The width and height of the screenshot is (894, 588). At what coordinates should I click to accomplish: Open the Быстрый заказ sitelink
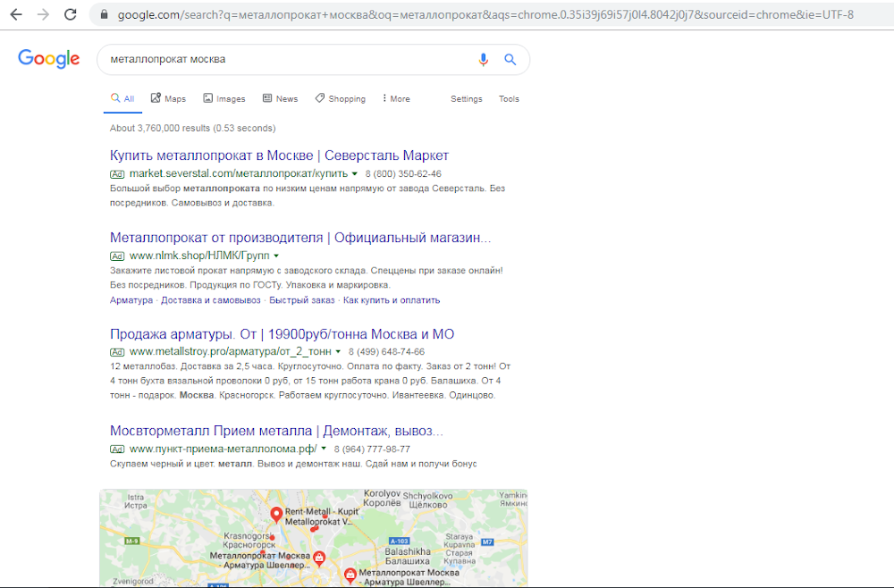301,300
